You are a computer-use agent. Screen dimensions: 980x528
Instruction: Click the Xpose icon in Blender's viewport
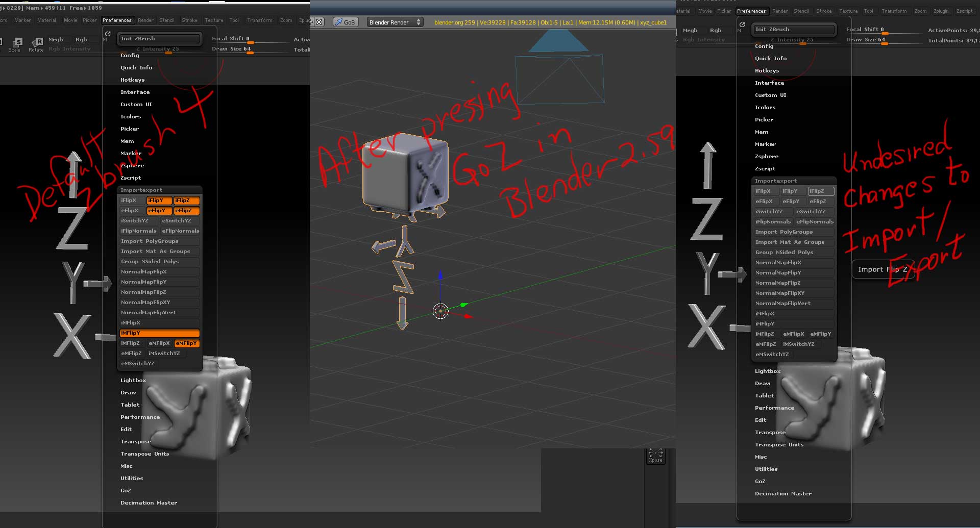coord(655,455)
